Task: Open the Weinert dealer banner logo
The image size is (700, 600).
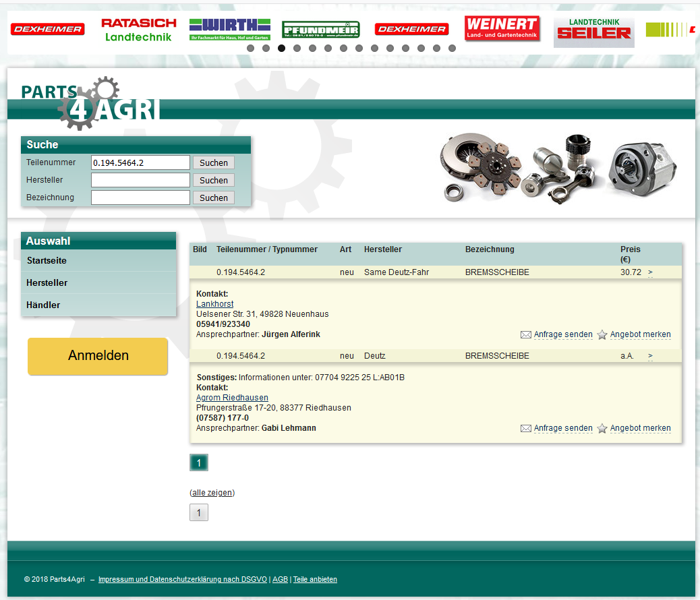Action: coord(502,29)
